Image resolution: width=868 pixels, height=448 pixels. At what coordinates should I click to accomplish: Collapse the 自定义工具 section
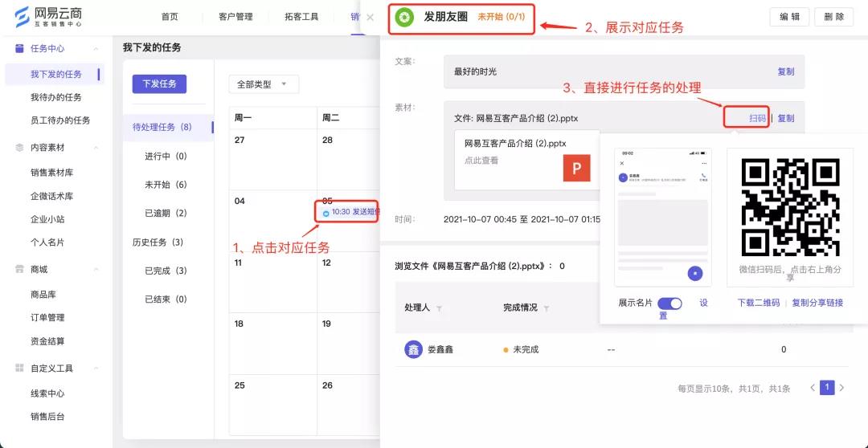[96, 369]
